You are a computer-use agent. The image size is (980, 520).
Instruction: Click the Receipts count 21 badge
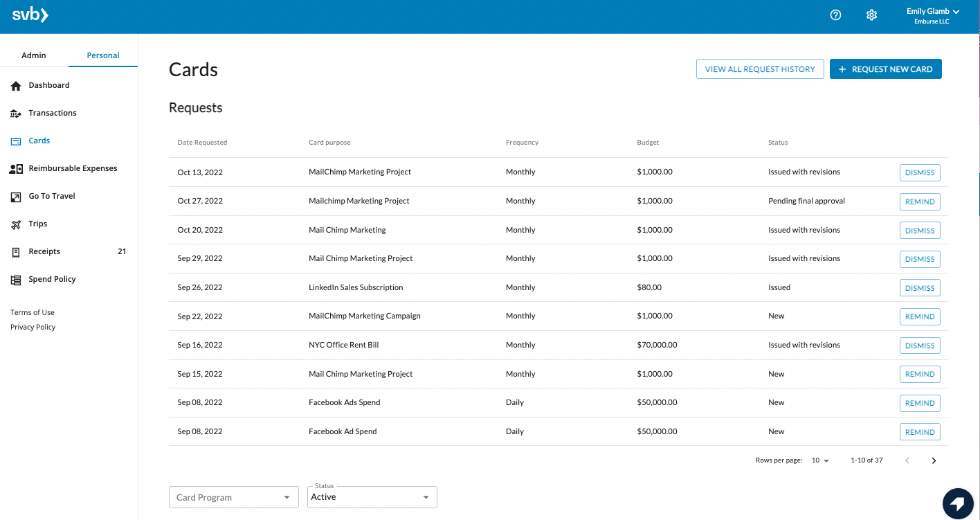click(x=122, y=251)
